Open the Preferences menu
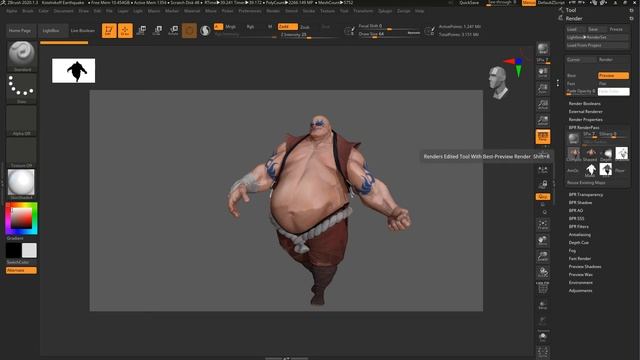 pos(250,11)
